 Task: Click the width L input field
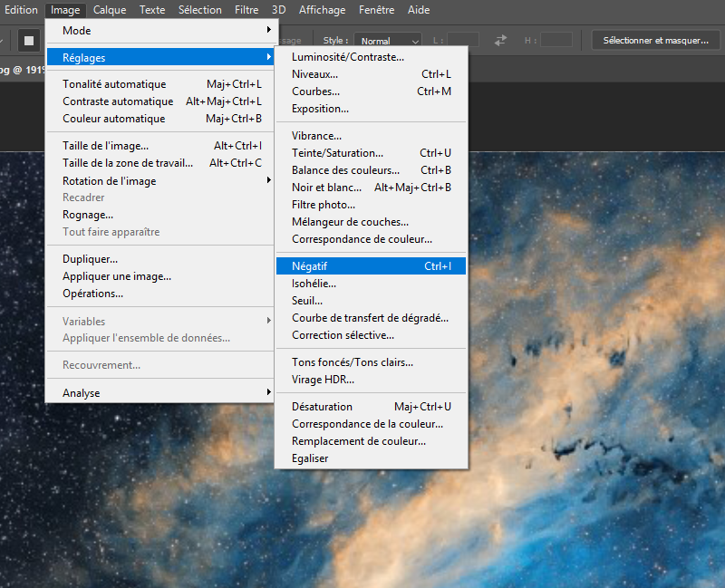pos(463,41)
